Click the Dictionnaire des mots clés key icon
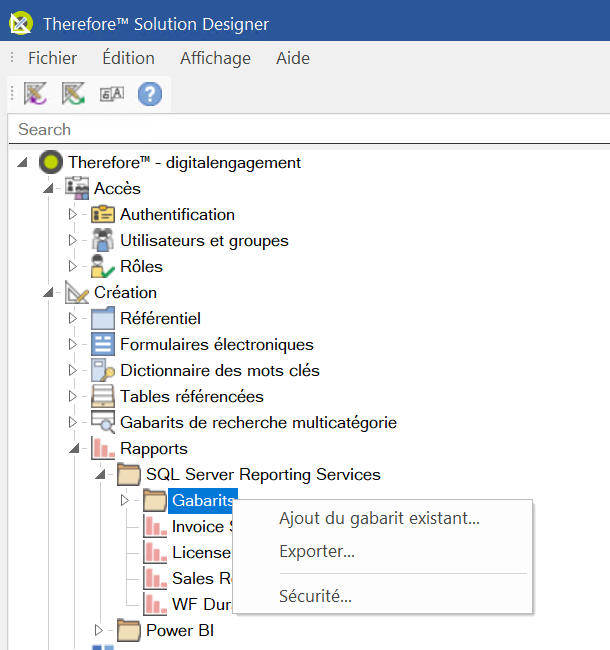 coord(103,370)
